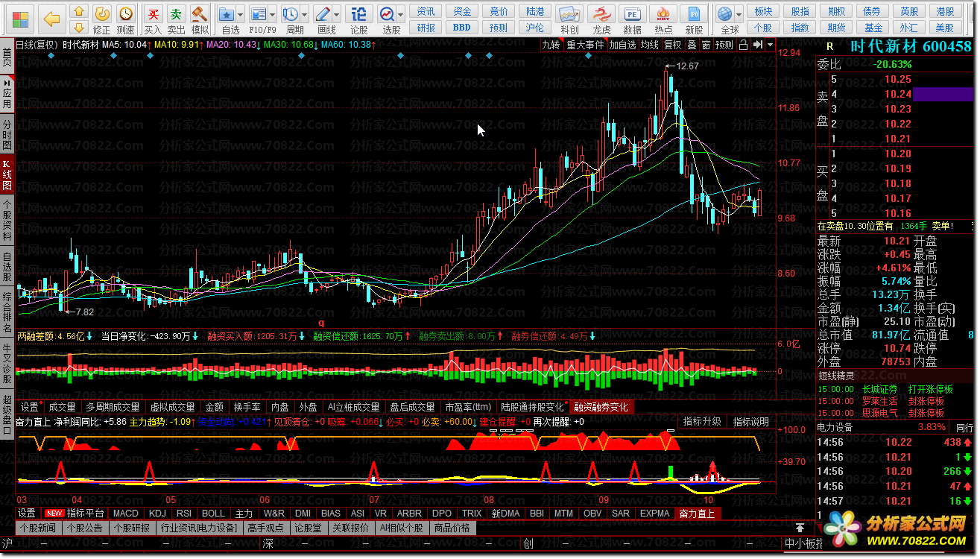Select the 换手率 tab

click(247, 407)
